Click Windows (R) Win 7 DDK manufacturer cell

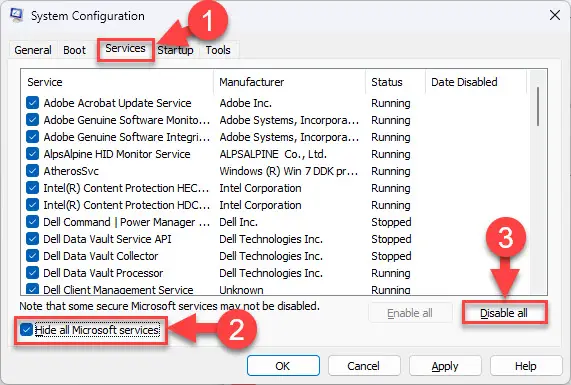click(288, 171)
